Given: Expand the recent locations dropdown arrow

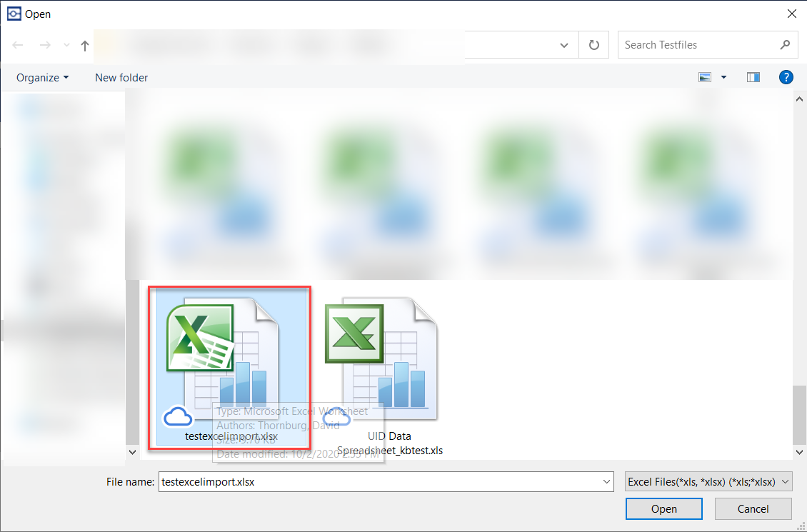Looking at the screenshot, I should click(66, 45).
